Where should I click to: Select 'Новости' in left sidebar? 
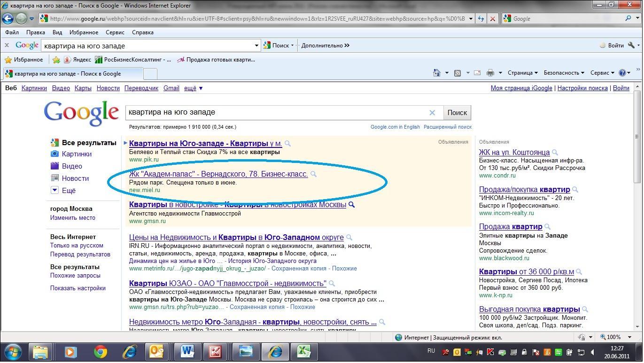click(69, 178)
